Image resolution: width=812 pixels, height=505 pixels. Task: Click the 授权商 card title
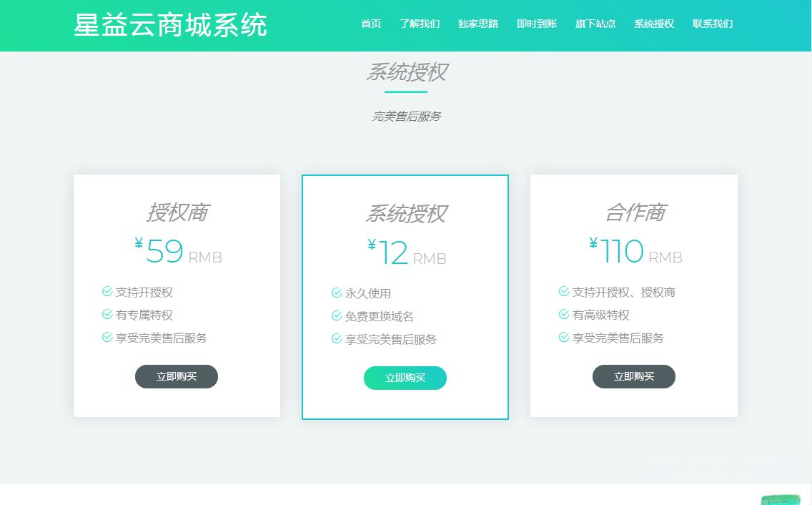(x=177, y=212)
